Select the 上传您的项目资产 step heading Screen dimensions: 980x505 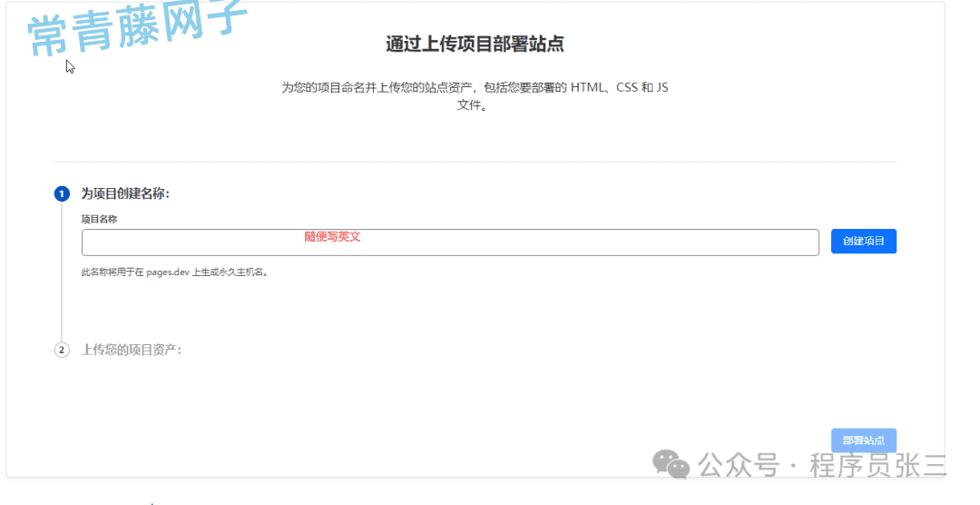point(131,350)
